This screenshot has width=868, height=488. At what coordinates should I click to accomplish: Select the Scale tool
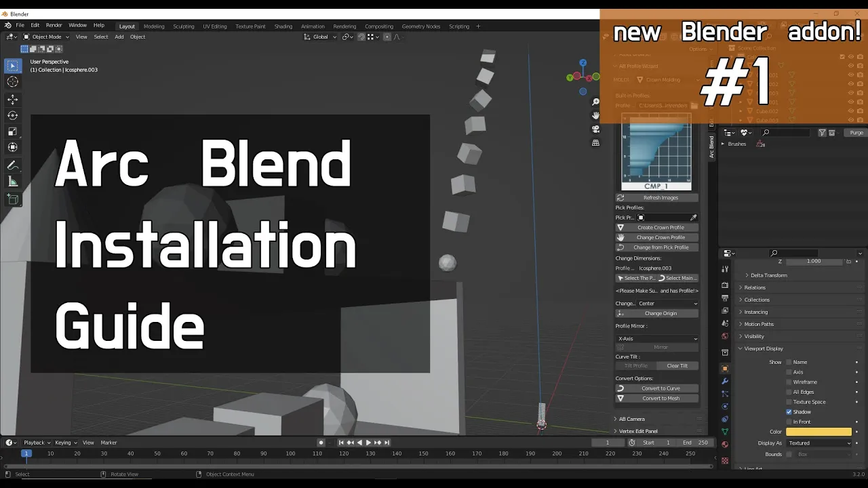coord(12,131)
